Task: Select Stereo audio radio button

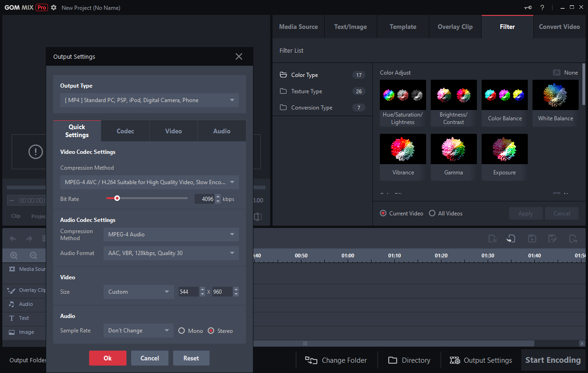Action: pyautogui.click(x=211, y=331)
